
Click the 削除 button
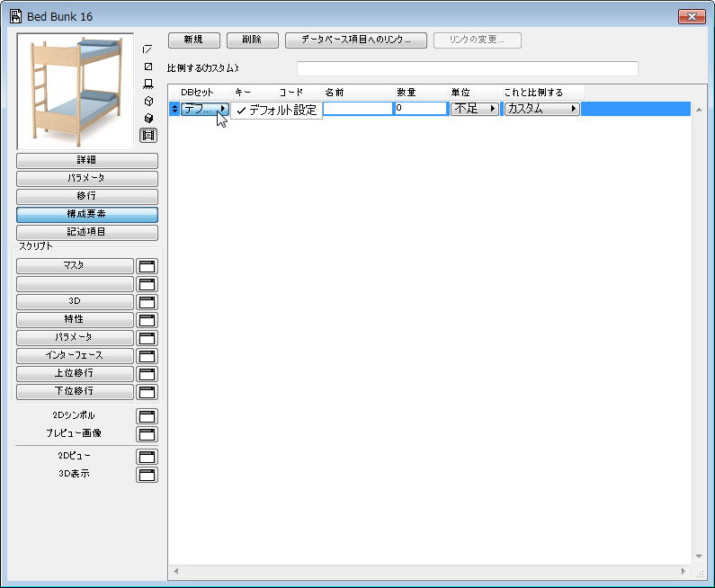pos(252,40)
